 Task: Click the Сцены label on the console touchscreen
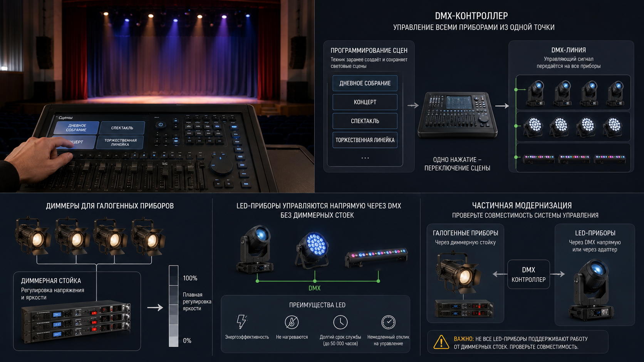click(x=65, y=118)
